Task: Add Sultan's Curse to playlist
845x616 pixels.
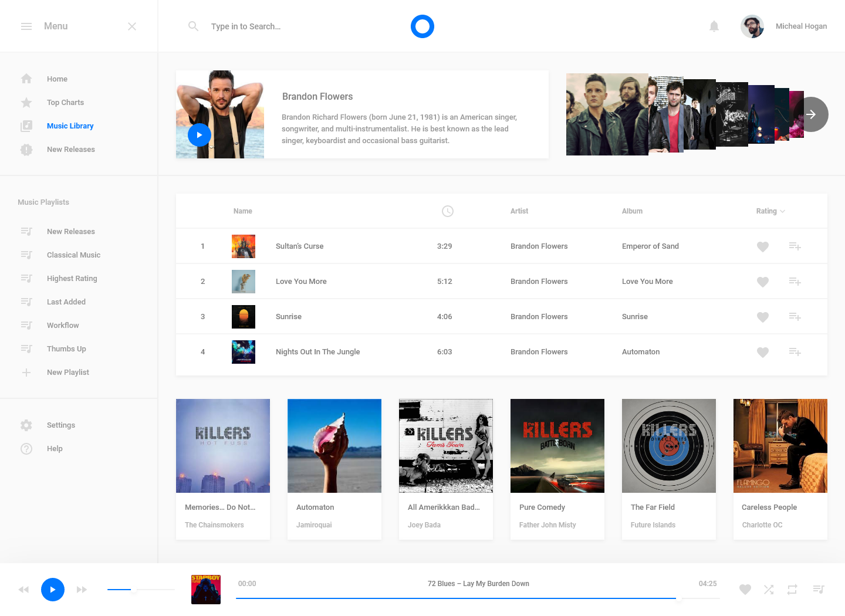Action: click(795, 246)
